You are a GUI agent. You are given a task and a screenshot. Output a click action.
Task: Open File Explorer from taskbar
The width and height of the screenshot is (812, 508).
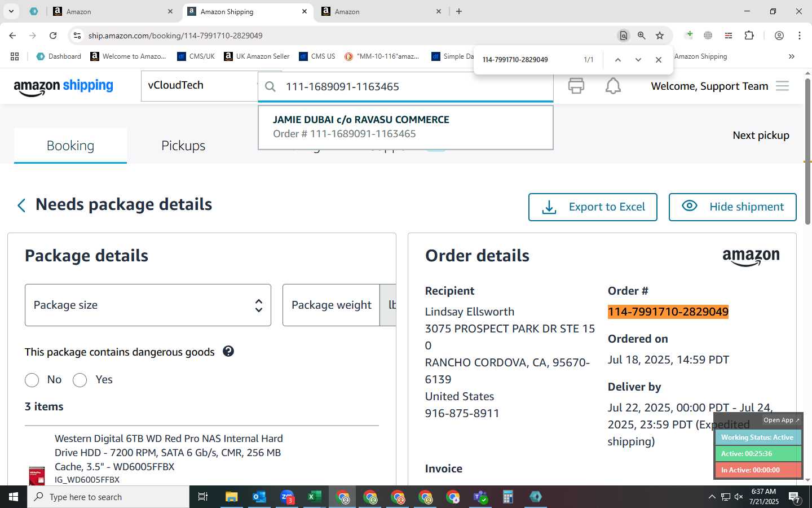pos(232,497)
